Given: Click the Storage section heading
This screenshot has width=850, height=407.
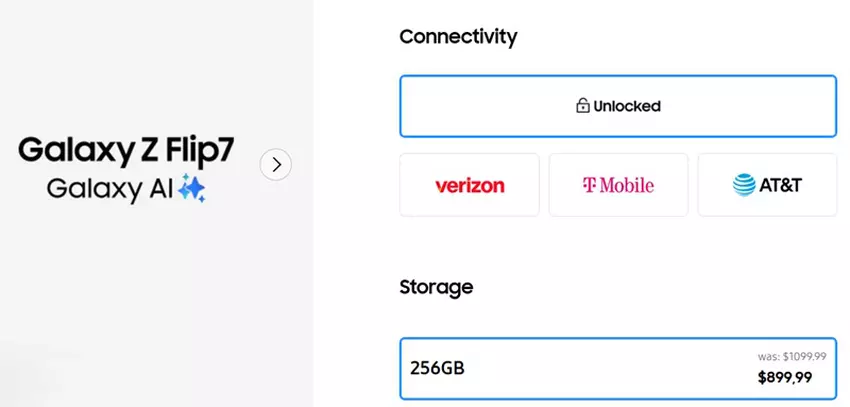Looking at the screenshot, I should tap(436, 287).
